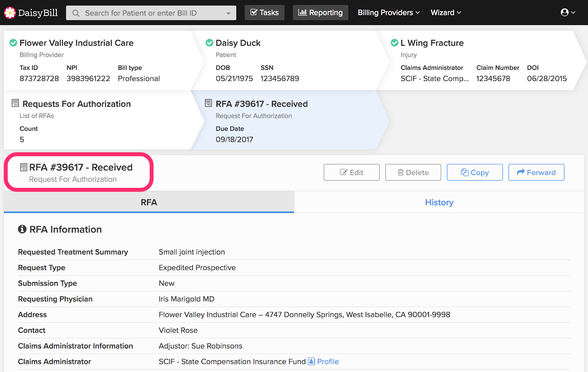
Task: Select the physician name Iris Marigold MD
Action: 187,299
